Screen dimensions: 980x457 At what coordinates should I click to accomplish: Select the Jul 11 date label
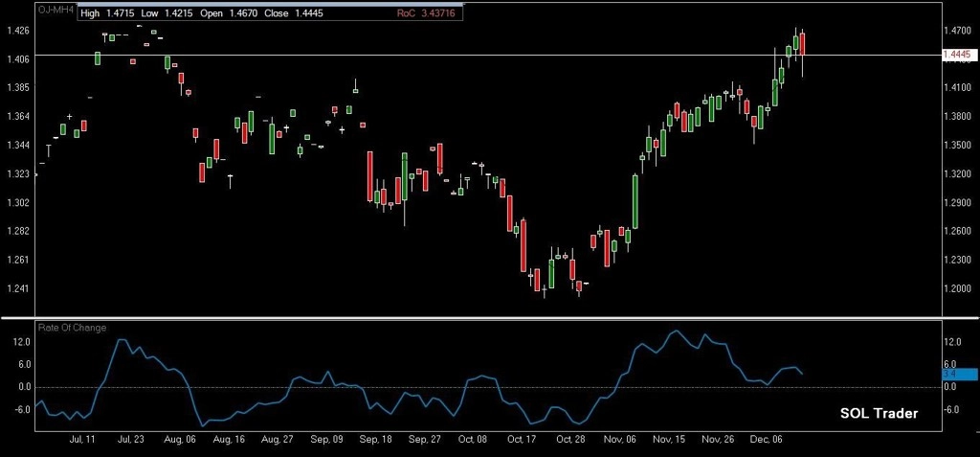coord(82,439)
